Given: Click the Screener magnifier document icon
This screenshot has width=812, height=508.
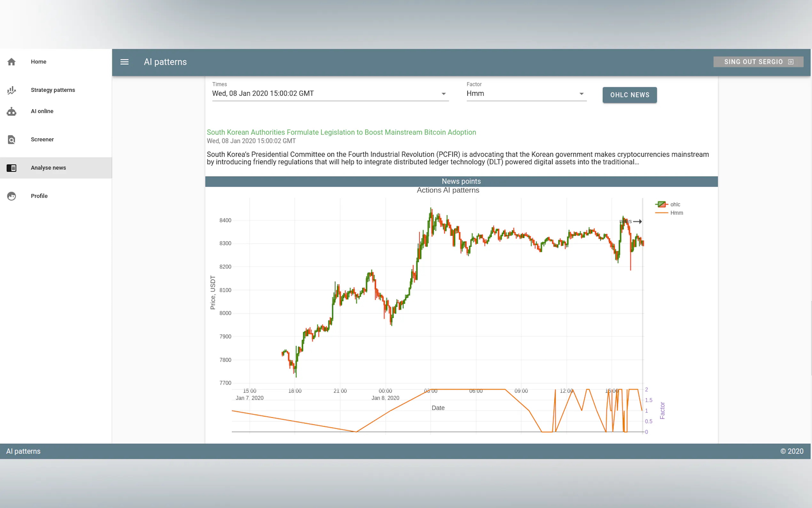Looking at the screenshot, I should (12, 139).
